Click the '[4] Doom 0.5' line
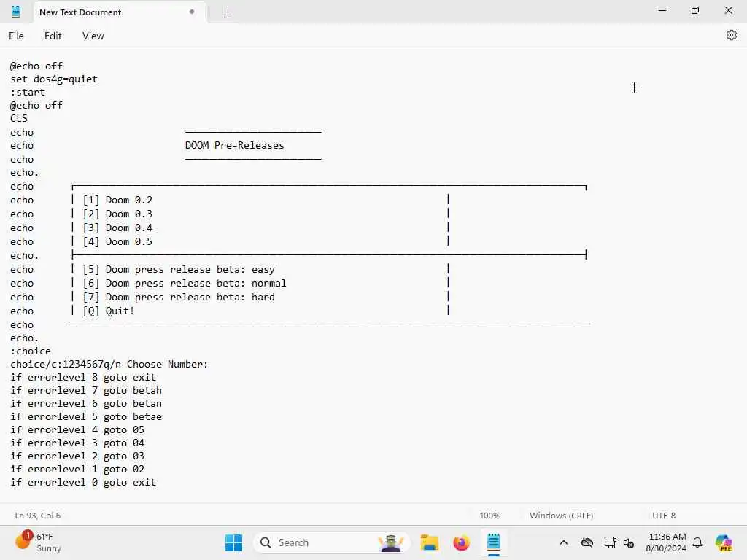 point(117,241)
